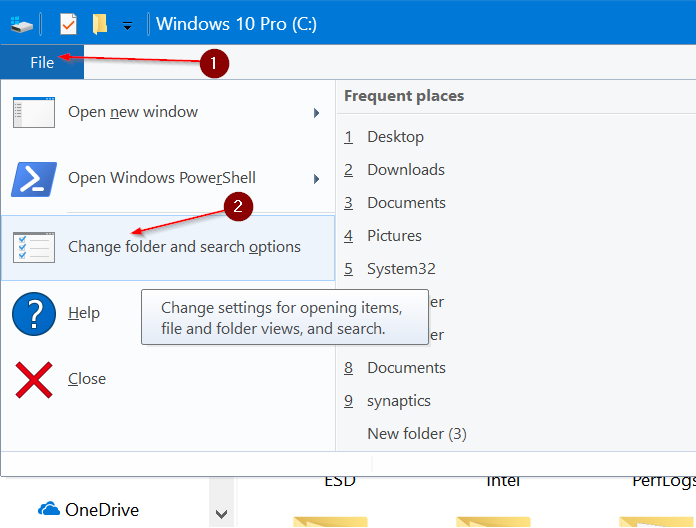Open the File menu tab

[x=42, y=62]
